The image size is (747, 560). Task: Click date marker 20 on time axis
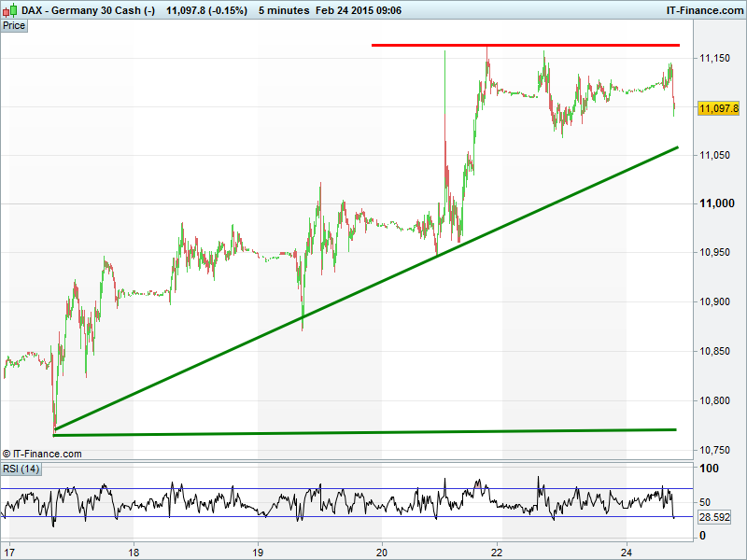click(x=382, y=551)
